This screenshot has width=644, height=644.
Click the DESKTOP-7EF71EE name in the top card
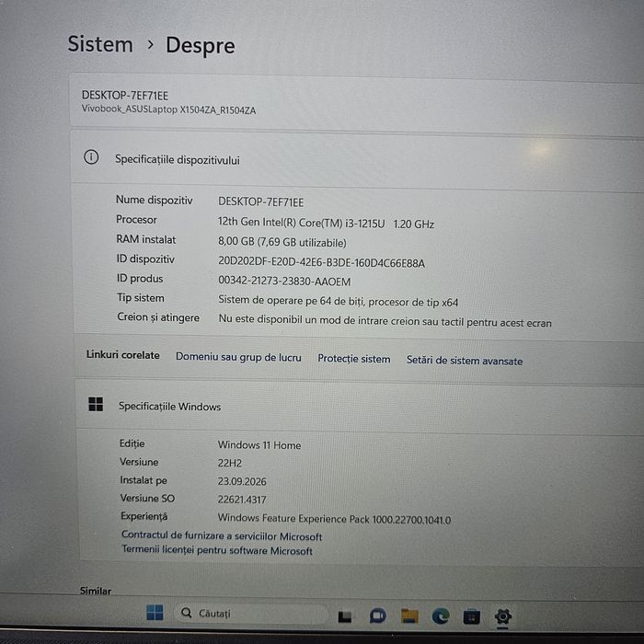(x=125, y=96)
